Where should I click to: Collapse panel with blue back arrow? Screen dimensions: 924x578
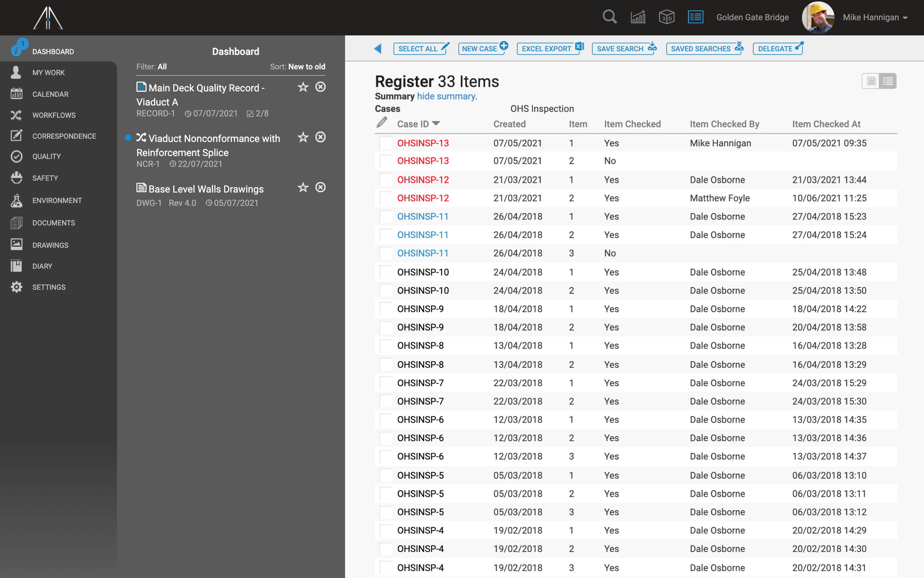pyautogui.click(x=378, y=49)
